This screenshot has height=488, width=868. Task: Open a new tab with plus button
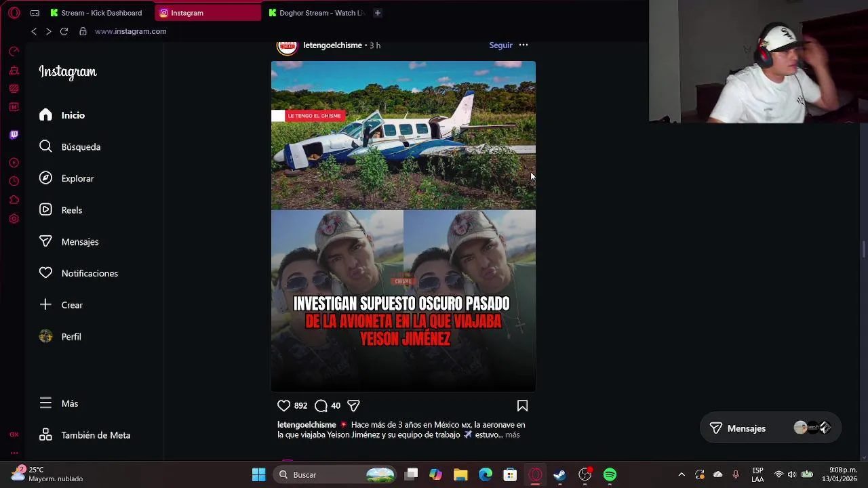point(378,13)
